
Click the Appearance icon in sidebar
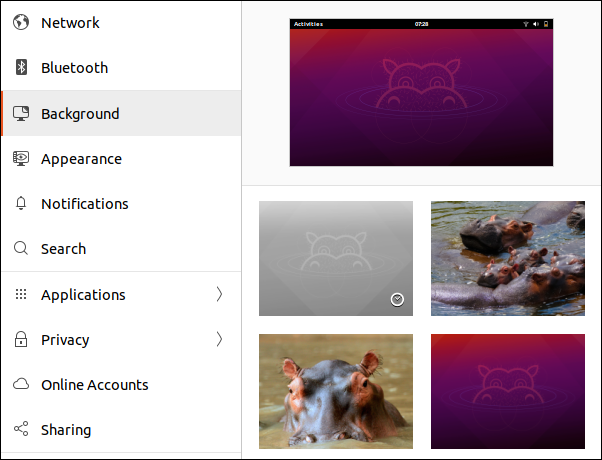click(20, 159)
